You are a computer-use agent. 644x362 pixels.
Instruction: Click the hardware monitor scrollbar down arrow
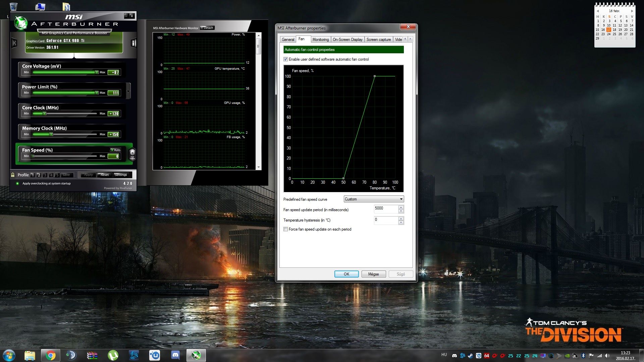click(258, 167)
